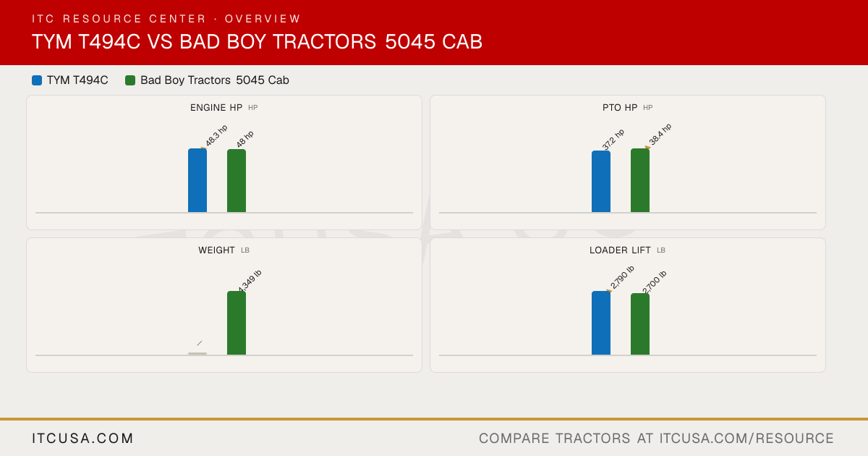
Task: Click the ITC Resource Center Overview header text
Action: coord(166,19)
